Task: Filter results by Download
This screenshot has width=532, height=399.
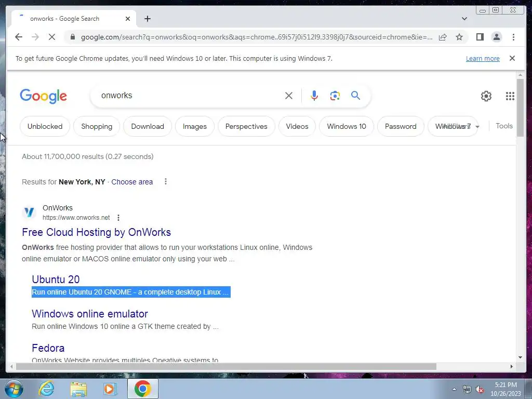Action: (x=148, y=126)
